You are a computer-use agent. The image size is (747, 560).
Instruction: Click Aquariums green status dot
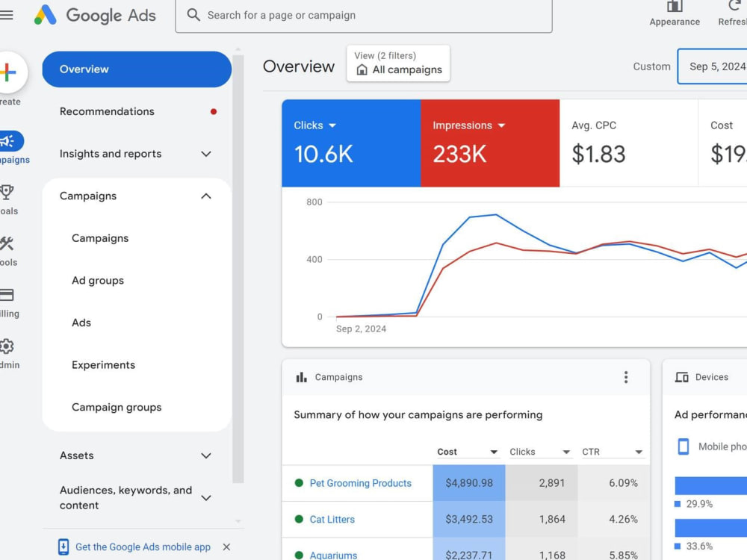pos(300,556)
